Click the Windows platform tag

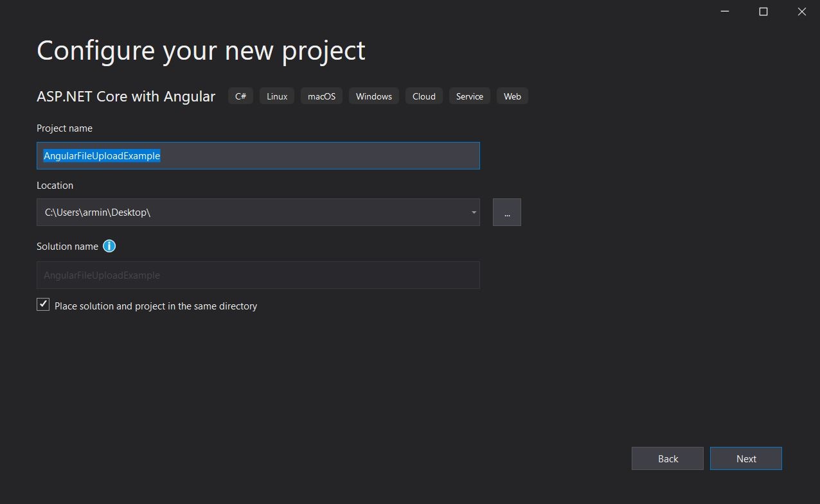pyautogui.click(x=373, y=96)
